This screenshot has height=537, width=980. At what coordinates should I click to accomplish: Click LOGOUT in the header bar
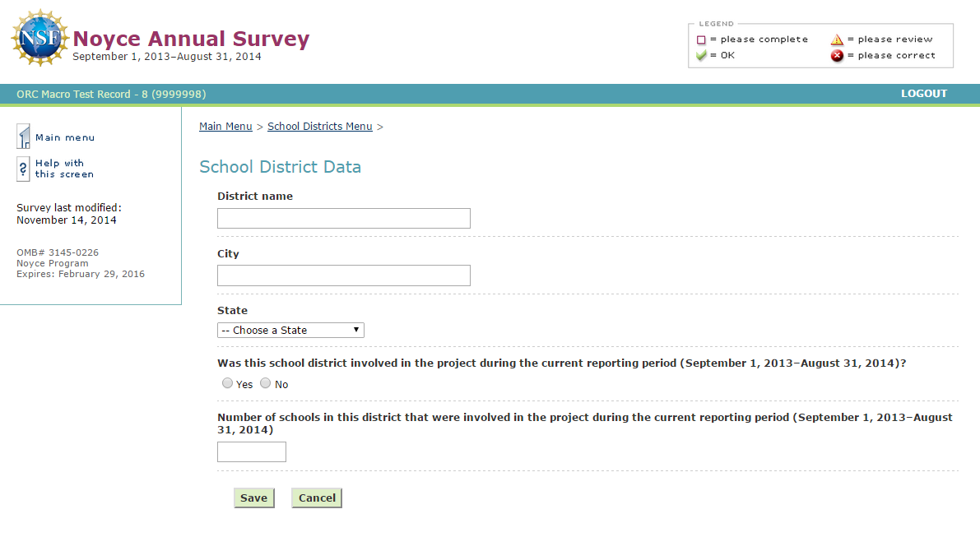tap(923, 94)
